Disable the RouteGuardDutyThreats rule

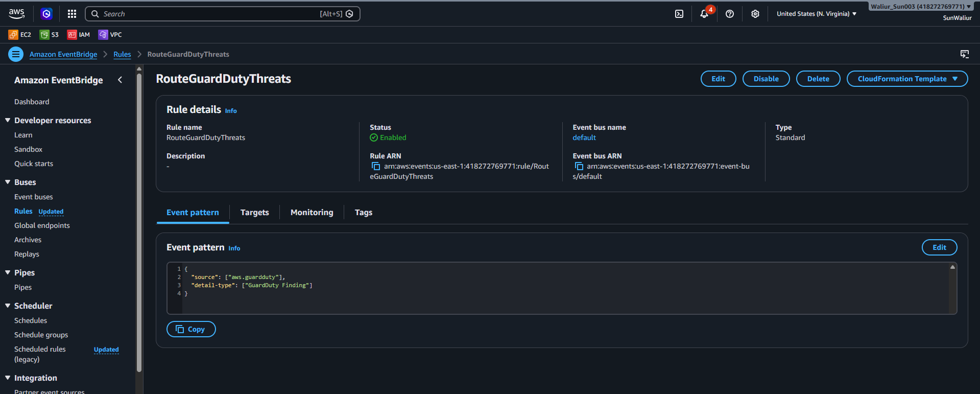(766, 79)
